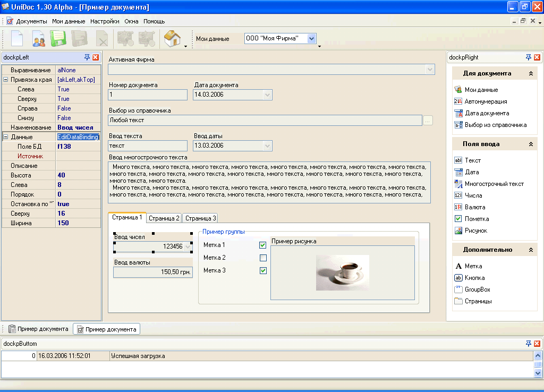Toggle the Метка 1 checkbox
Viewport: 544px width, 392px height.
(x=262, y=245)
